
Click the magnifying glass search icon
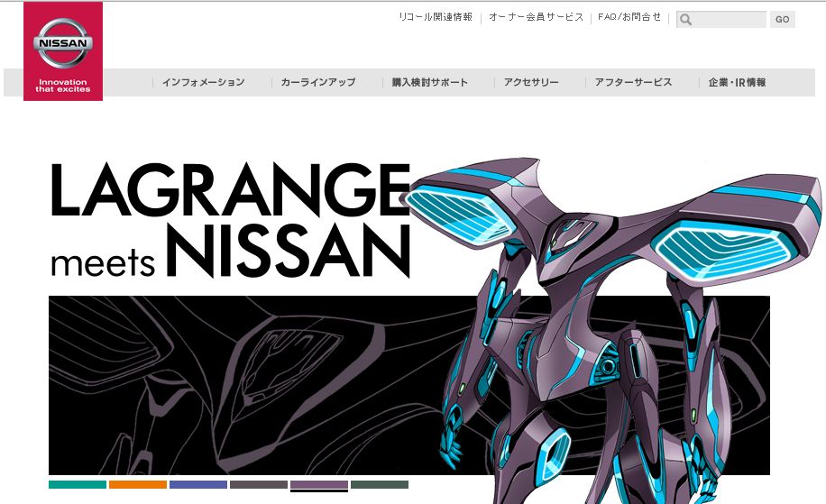click(x=686, y=20)
